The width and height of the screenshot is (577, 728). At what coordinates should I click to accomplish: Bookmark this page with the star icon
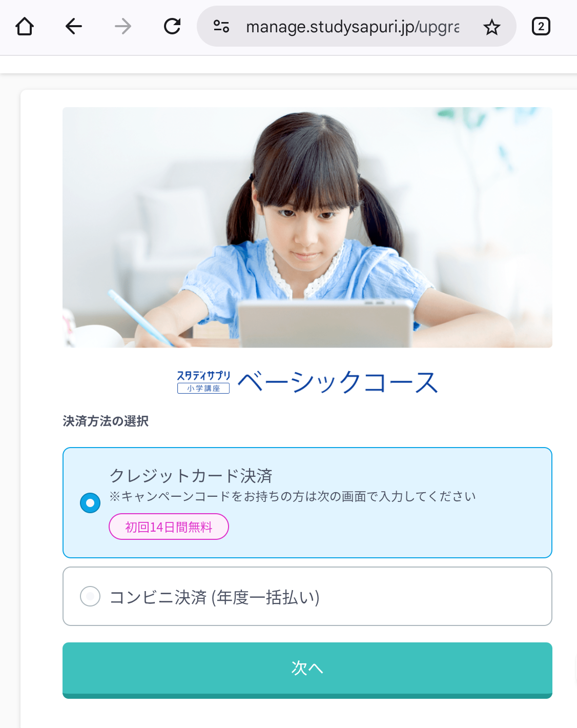491,27
